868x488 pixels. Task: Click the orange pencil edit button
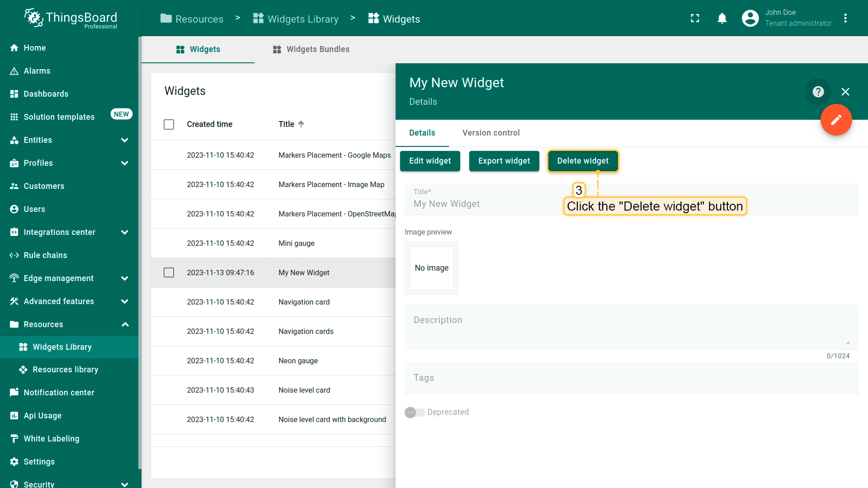[836, 120]
